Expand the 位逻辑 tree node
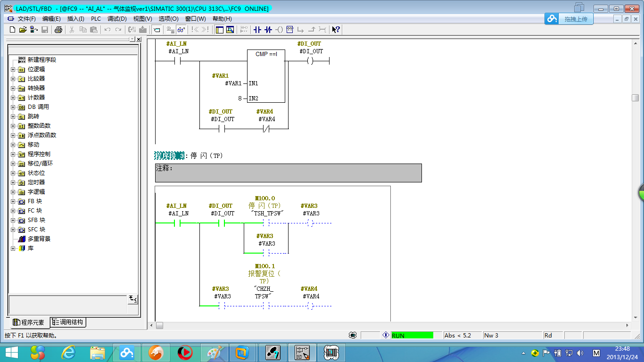This screenshot has width=644, height=362. click(x=13, y=69)
